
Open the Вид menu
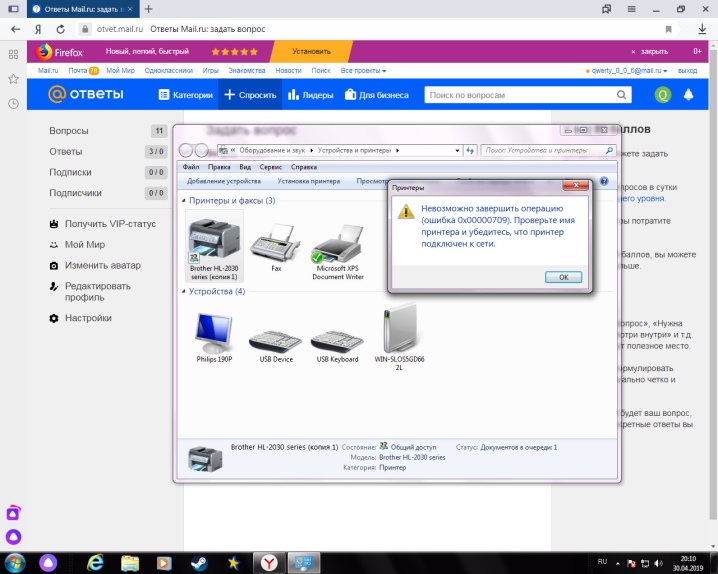pos(245,167)
